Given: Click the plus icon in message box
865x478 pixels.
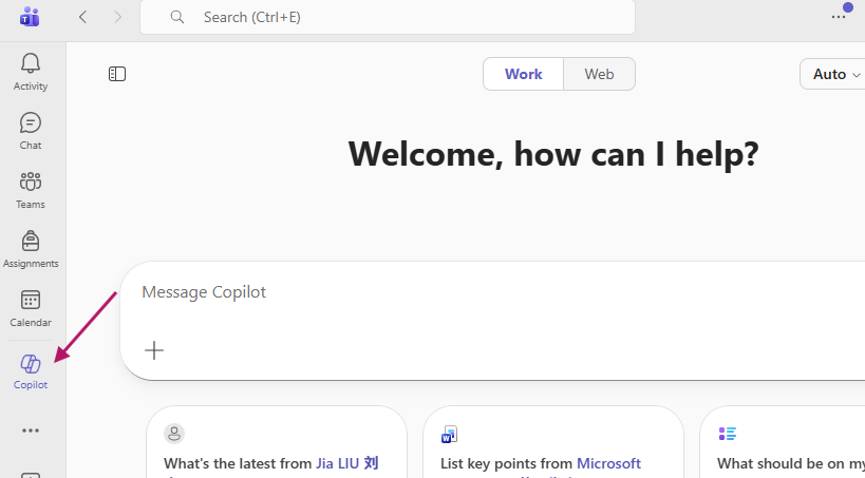Looking at the screenshot, I should [154, 350].
